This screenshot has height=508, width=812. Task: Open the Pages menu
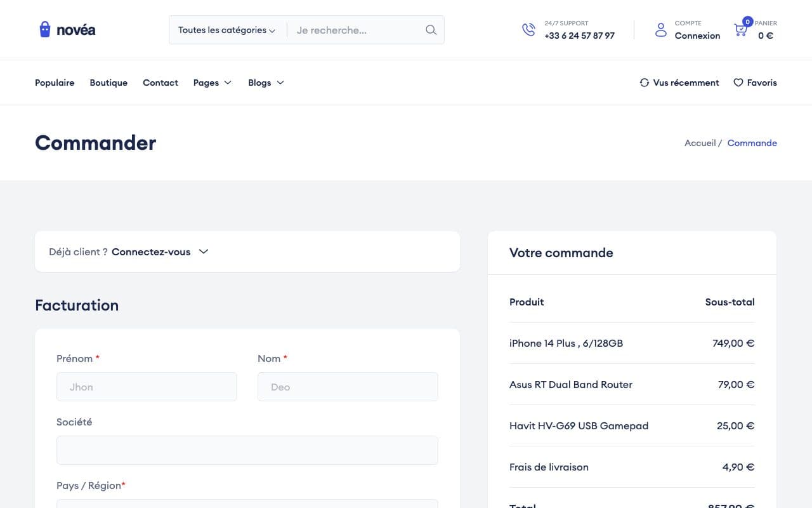point(206,83)
